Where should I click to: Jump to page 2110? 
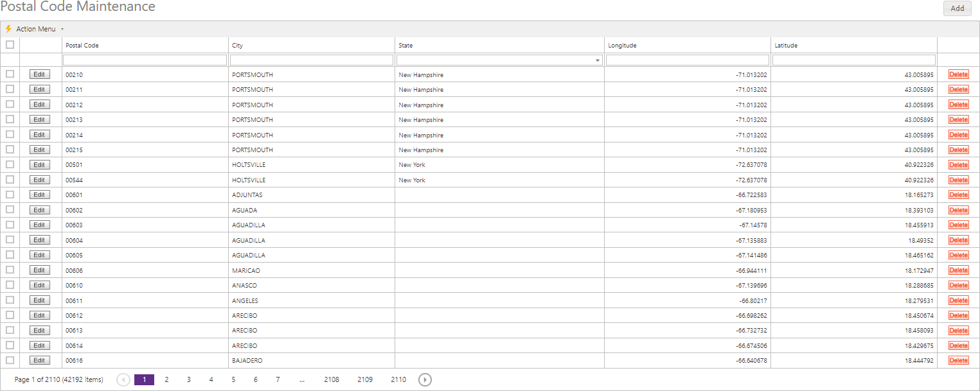(x=398, y=379)
